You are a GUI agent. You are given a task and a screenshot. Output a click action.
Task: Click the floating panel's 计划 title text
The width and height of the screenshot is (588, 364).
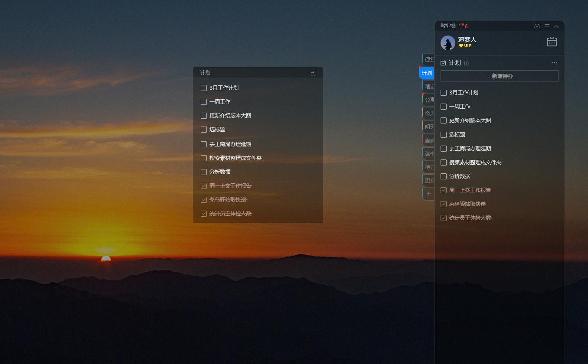(x=206, y=73)
